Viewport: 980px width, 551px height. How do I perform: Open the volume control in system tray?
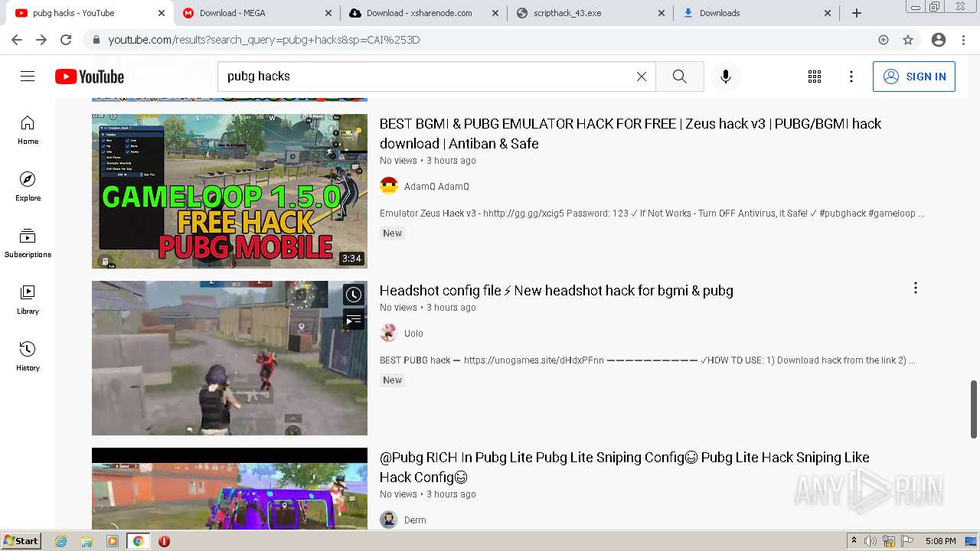pos(870,541)
